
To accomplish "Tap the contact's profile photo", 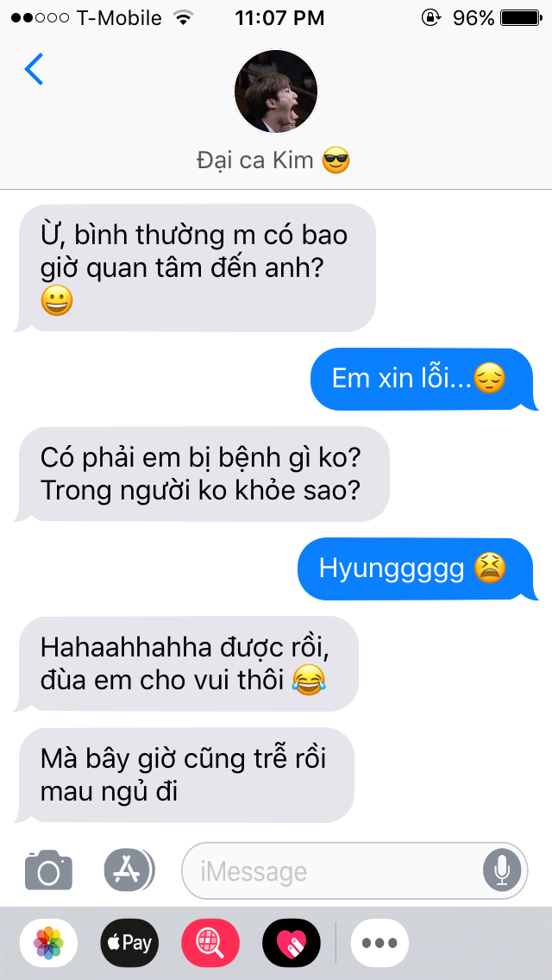I will [x=276, y=91].
